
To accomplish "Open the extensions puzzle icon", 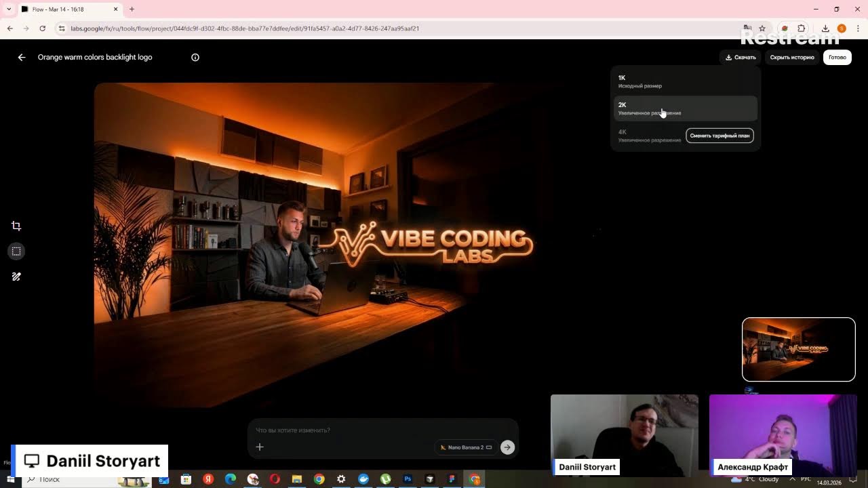I will coord(802,28).
